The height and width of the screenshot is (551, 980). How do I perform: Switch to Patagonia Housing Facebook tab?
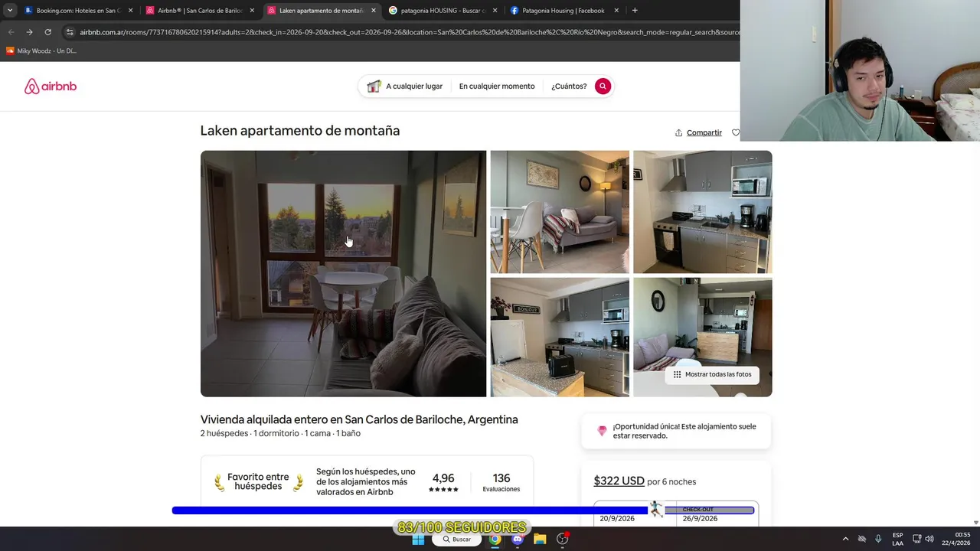(564, 11)
